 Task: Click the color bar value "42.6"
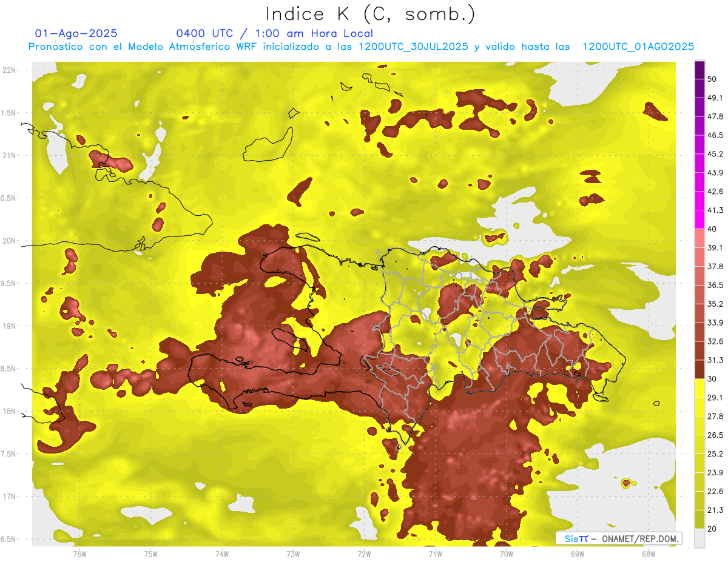click(x=715, y=192)
